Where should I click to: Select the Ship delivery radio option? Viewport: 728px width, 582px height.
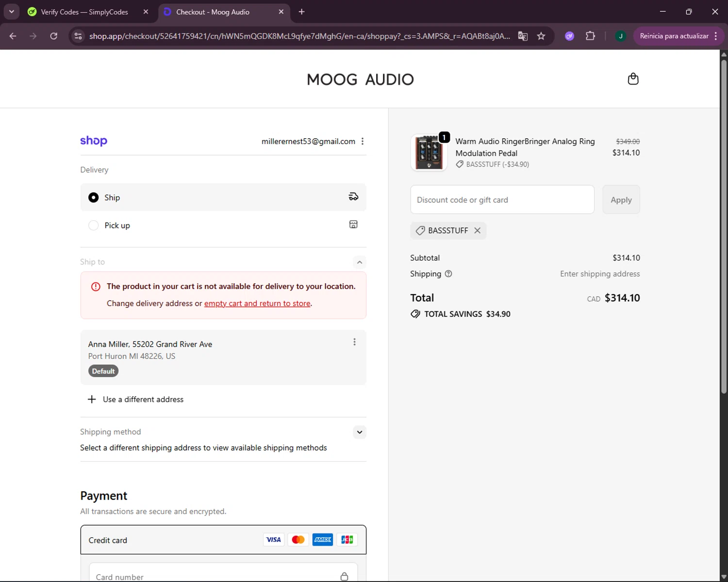[x=93, y=197]
